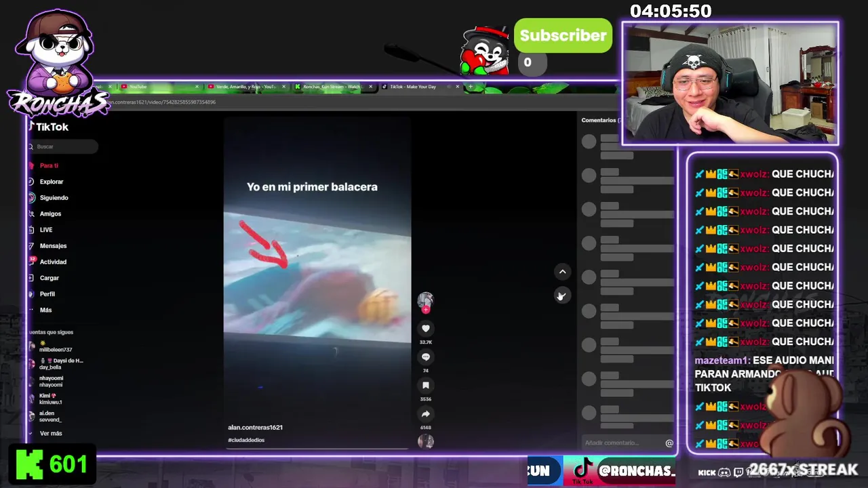This screenshot has width=868, height=488.
Task: Click the alan.contreras1621 username under video
Action: pyautogui.click(x=255, y=428)
